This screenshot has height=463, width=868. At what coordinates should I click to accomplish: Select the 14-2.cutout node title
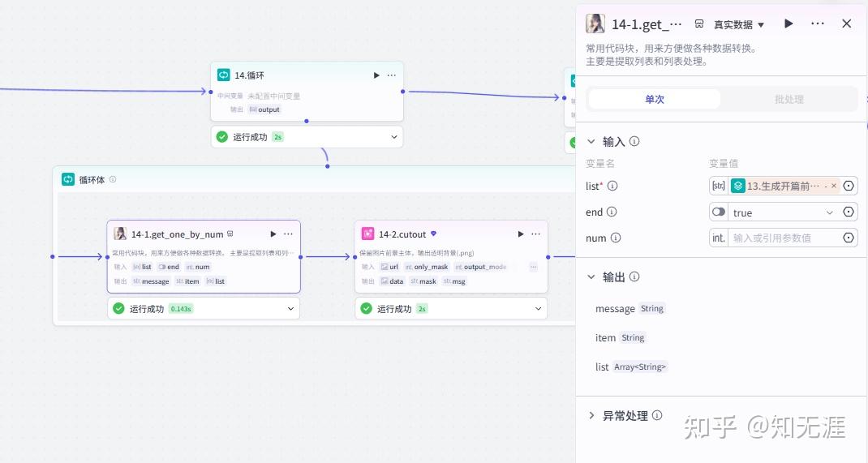[x=402, y=234]
